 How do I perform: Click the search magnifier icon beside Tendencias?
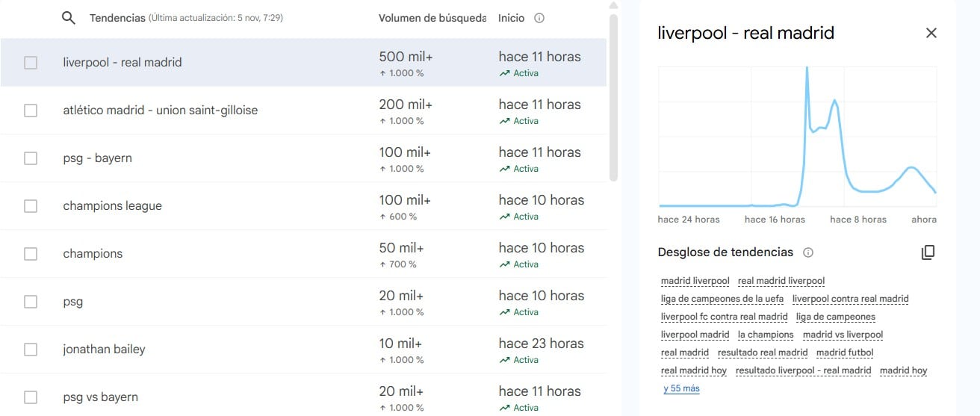tap(68, 18)
